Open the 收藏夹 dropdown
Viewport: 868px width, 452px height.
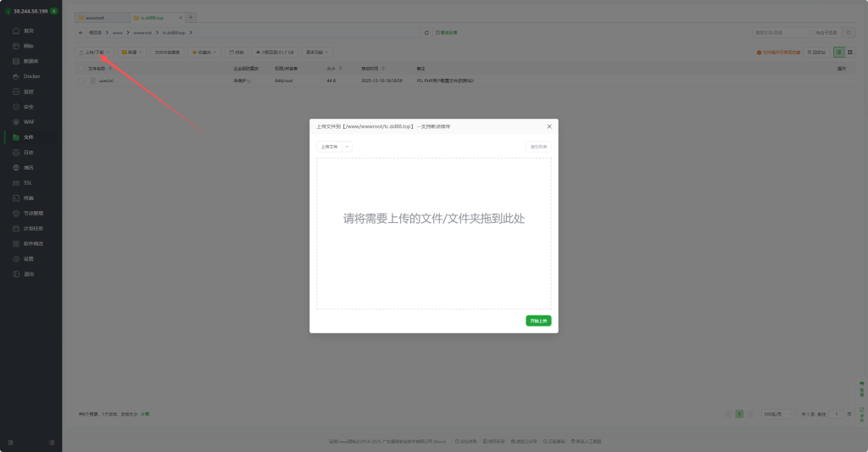204,52
